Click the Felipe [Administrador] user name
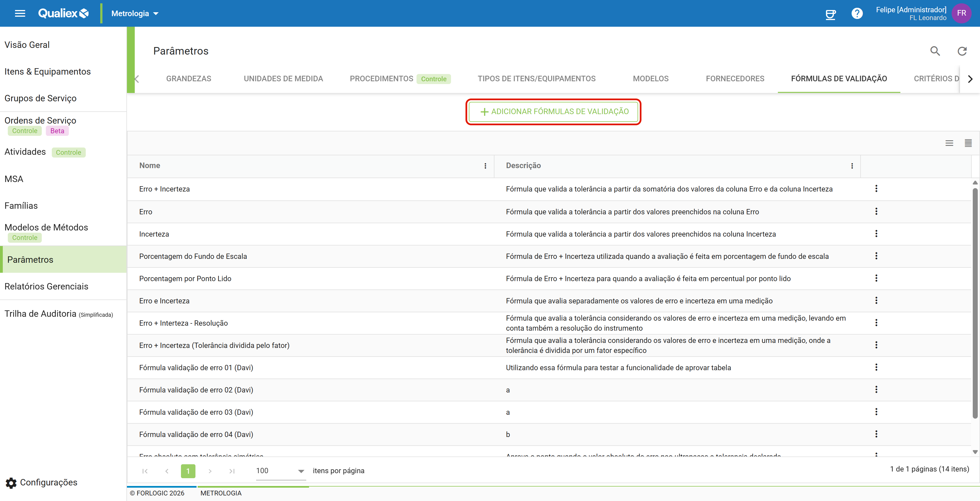This screenshot has width=980, height=501. tap(911, 9)
